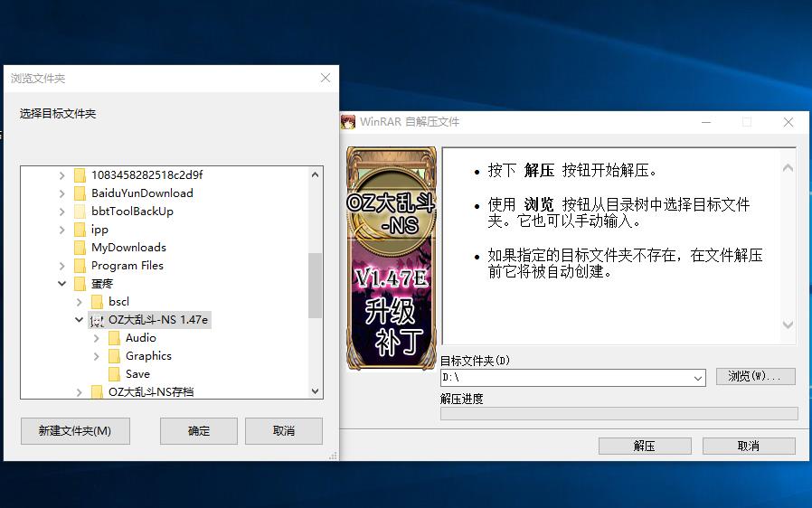
Task: Click the folder tree scroll up arrow
Action: (315, 175)
